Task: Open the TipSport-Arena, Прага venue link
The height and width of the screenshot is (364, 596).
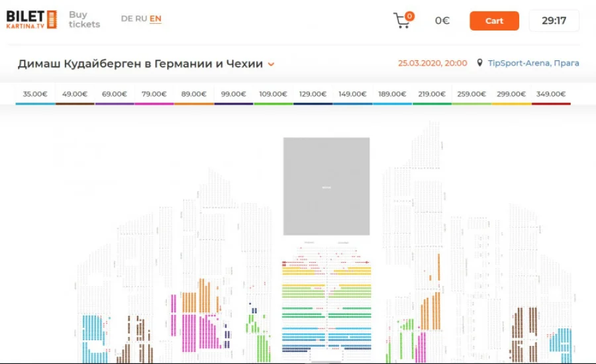Action: pyautogui.click(x=533, y=63)
